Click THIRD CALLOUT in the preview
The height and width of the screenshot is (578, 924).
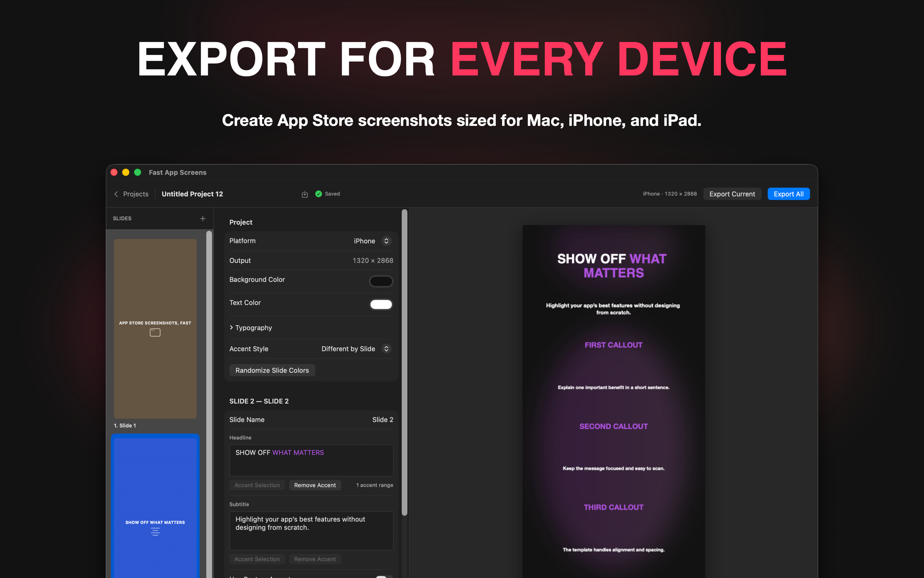tap(613, 507)
